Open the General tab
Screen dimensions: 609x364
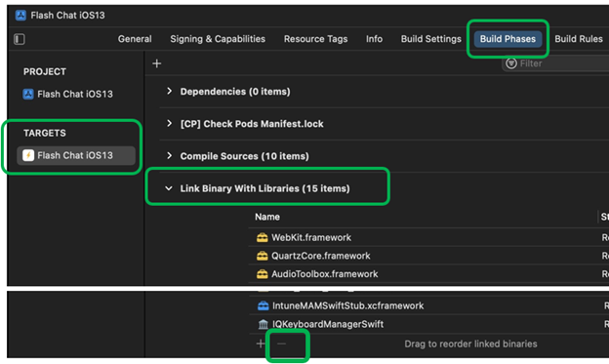(x=135, y=39)
